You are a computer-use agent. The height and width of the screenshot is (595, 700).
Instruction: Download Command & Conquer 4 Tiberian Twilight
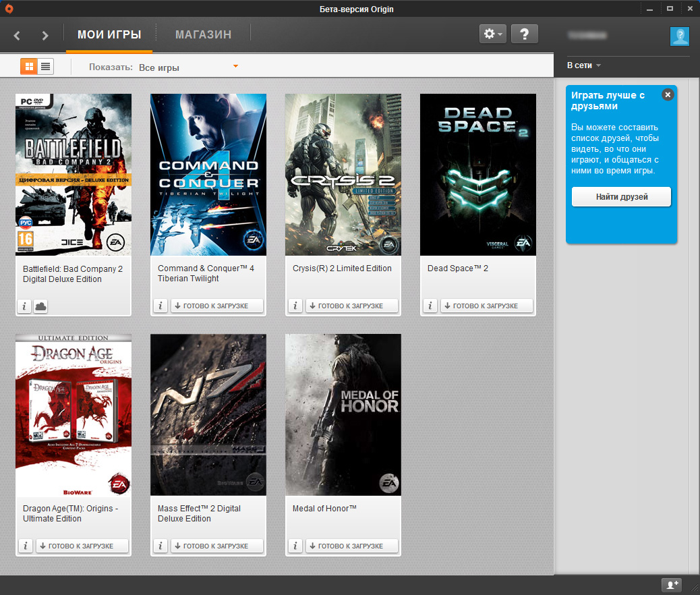coord(217,306)
